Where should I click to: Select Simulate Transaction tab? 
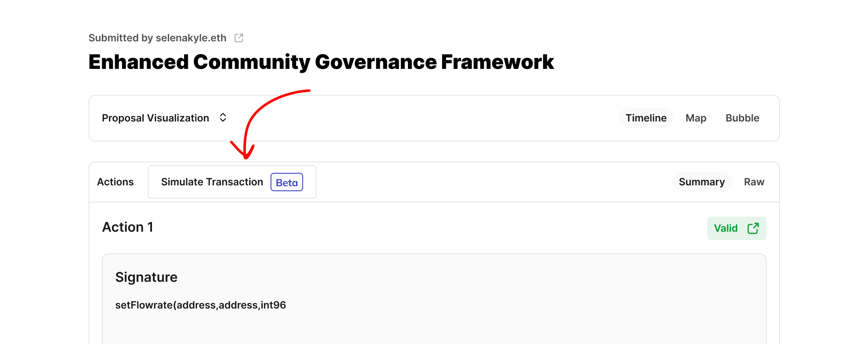click(232, 182)
